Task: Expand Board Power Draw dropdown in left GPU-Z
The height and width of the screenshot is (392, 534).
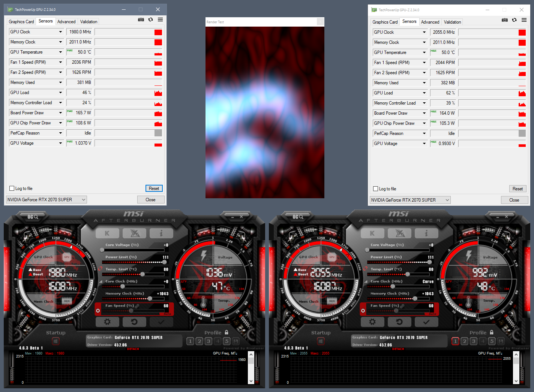Action: 60,113
